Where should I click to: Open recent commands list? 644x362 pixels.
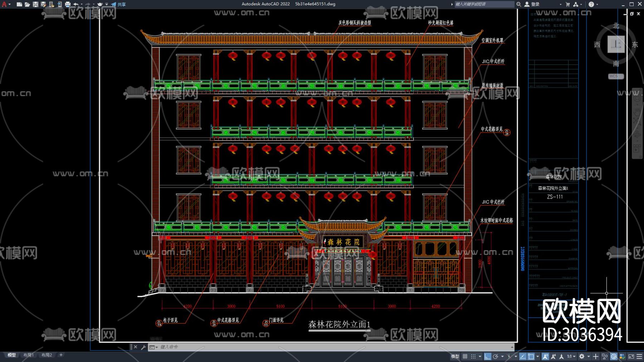(153, 347)
